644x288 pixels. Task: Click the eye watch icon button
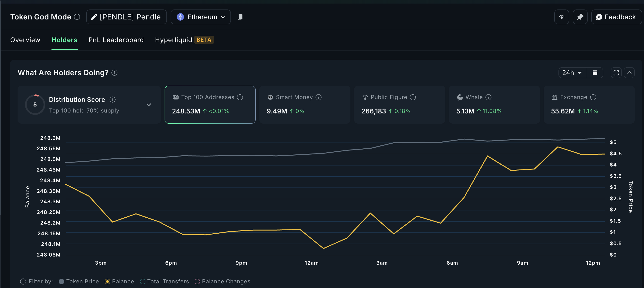(561, 17)
